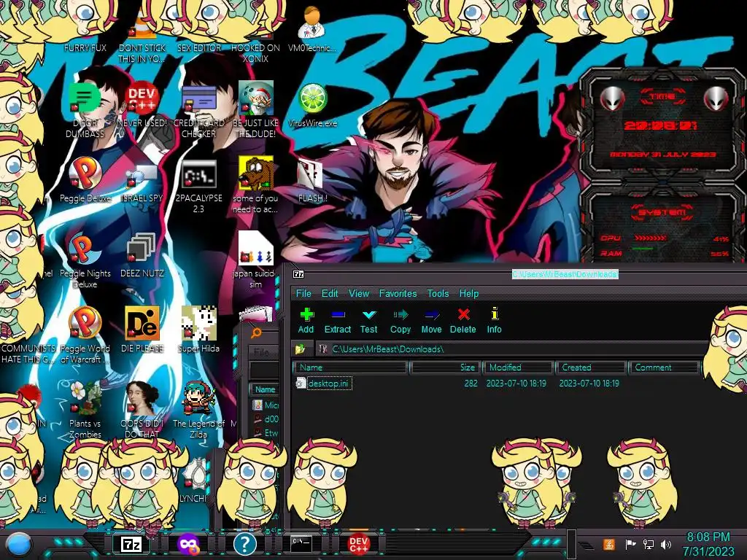Click the 7-Zip address path field
747x560 pixels.
(512, 349)
